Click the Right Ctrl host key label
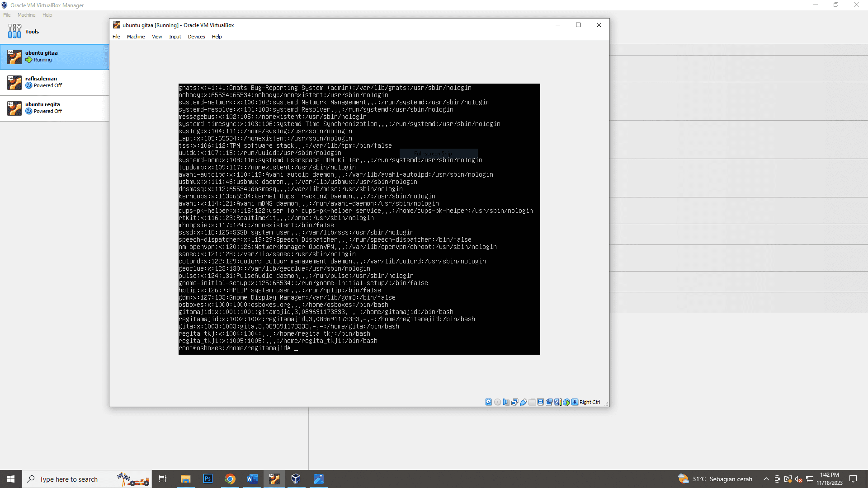The height and width of the screenshot is (488, 868). click(x=590, y=402)
